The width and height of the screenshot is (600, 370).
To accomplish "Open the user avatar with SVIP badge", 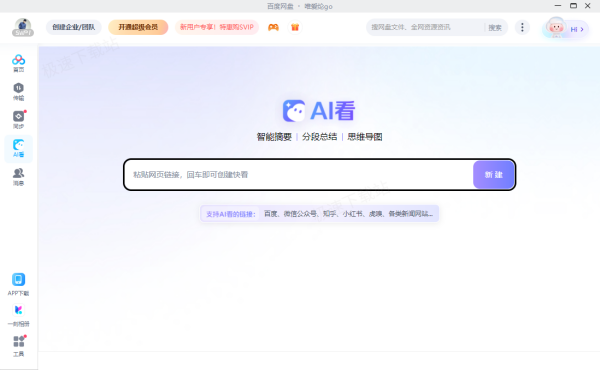I will [23, 27].
